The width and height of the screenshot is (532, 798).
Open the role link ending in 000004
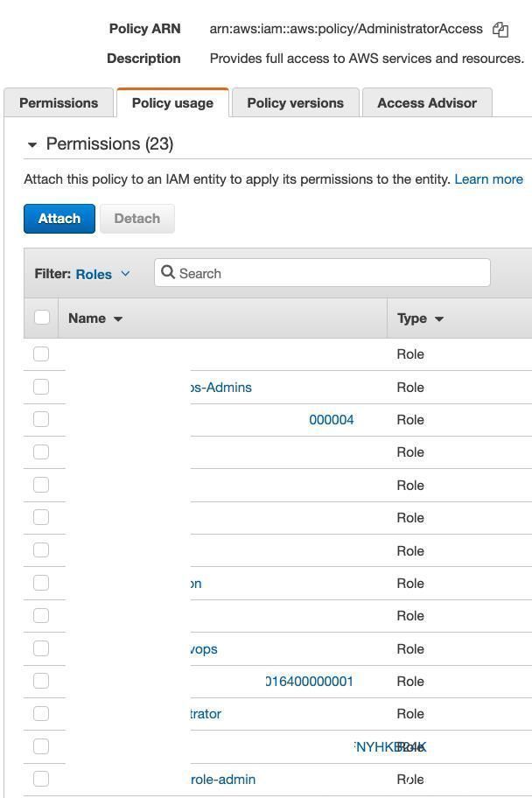click(332, 420)
